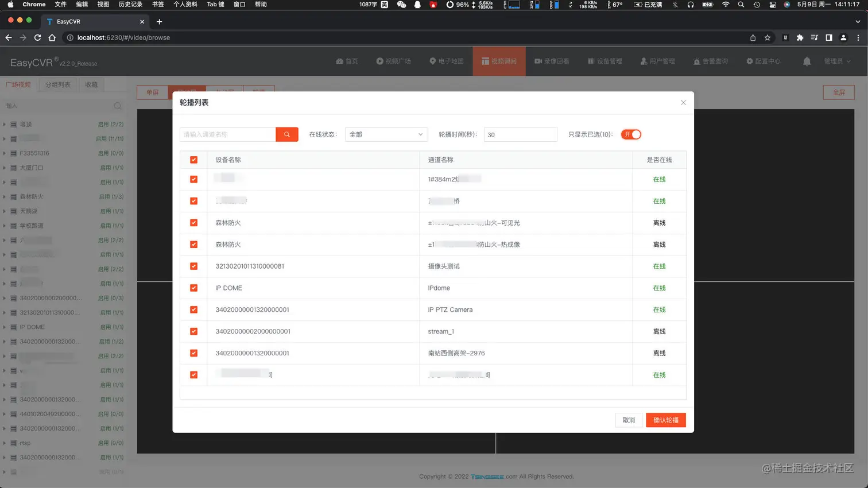Uncheck the IP PTZ Camera row checkbox
868x488 pixels.
(193, 310)
